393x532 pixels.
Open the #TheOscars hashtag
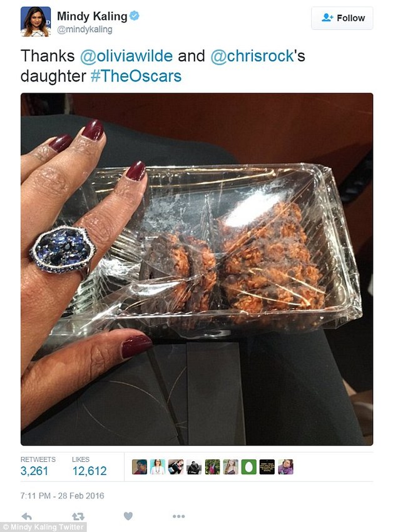[x=136, y=76]
